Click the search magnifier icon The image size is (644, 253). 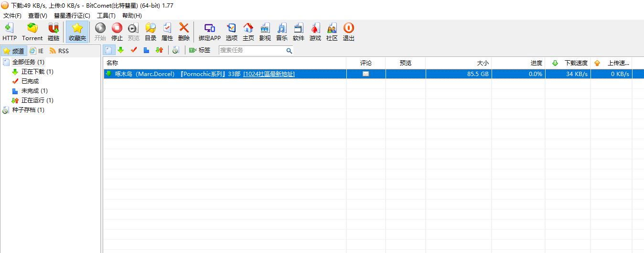289,50
